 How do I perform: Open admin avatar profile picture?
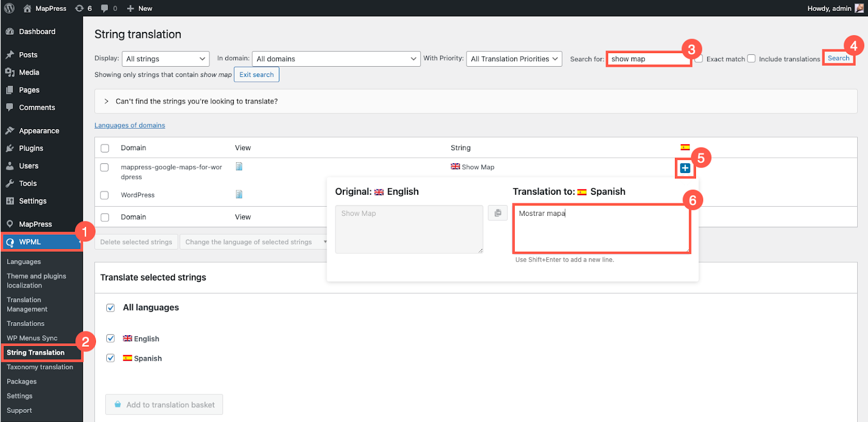pos(859,8)
